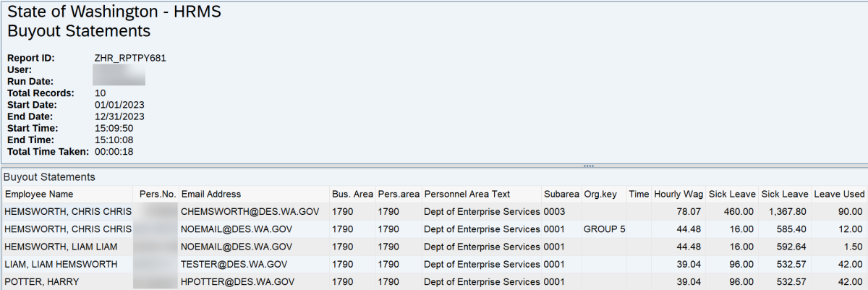This screenshot has height=290, width=868.
Task: Select the Hourly Wag column header
Action: click(x=678, y=195)
